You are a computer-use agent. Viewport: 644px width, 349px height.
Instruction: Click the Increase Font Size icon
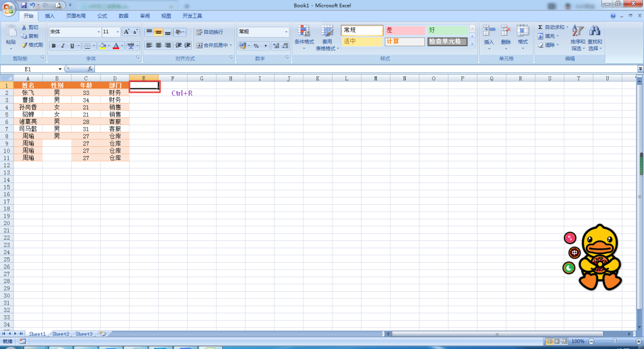(126, 32)
